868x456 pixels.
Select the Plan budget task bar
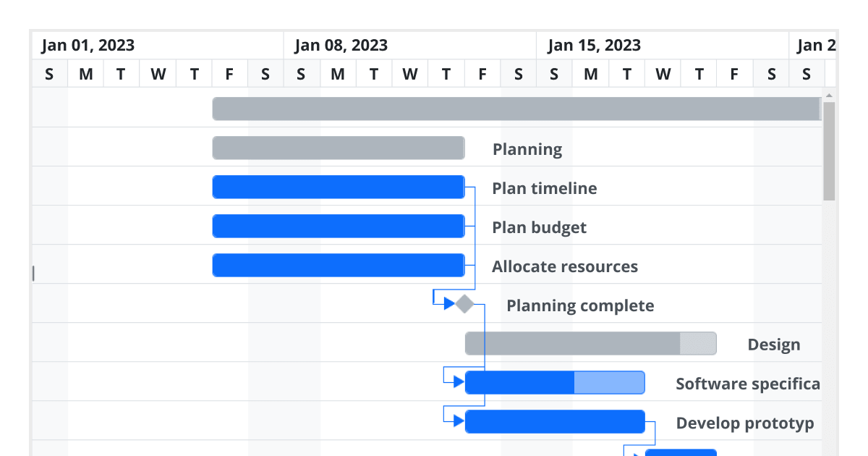coord(338,226)
